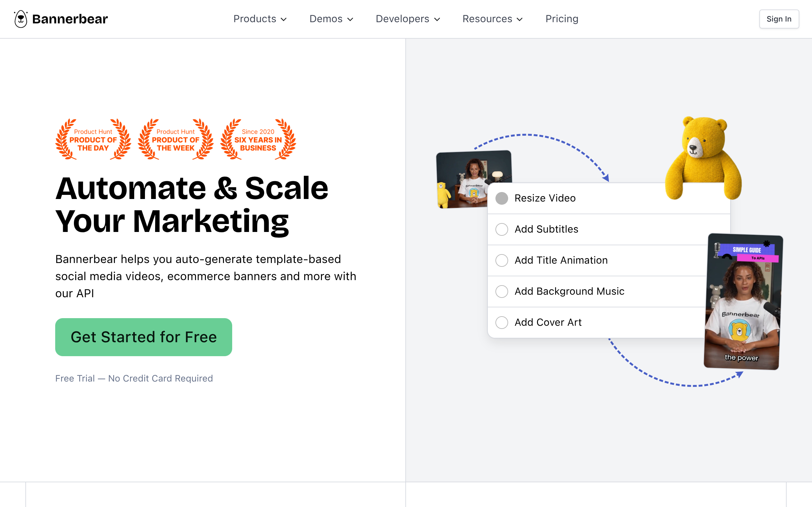Select the Add Title Animation radio circle
This screenshot has height=507, width=812.
(501, 260)
